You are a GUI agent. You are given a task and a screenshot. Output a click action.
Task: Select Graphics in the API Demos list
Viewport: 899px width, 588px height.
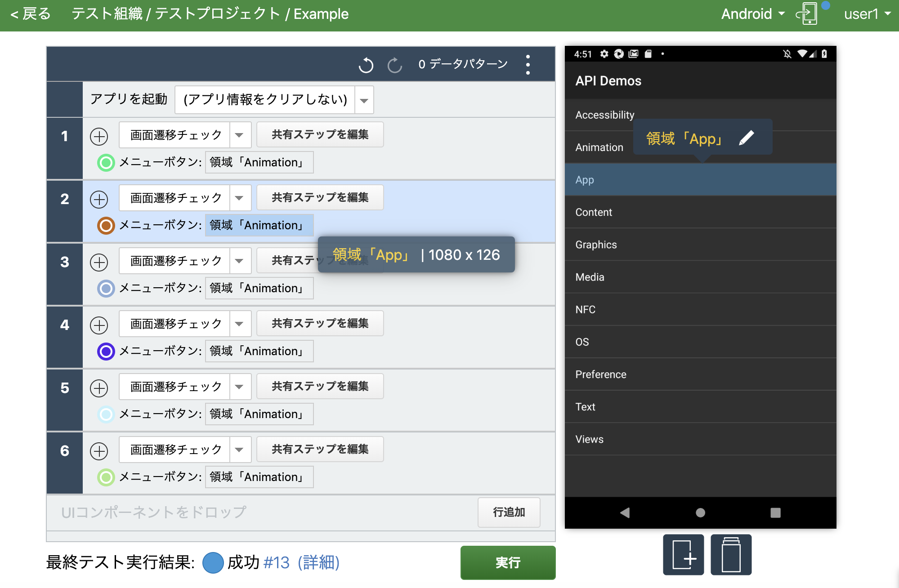pos(700,245)
